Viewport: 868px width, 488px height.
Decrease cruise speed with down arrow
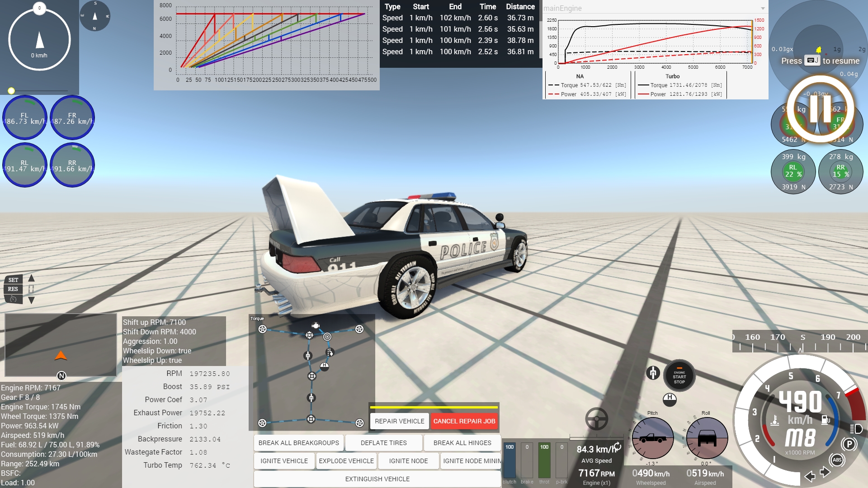tap(31, 300)
